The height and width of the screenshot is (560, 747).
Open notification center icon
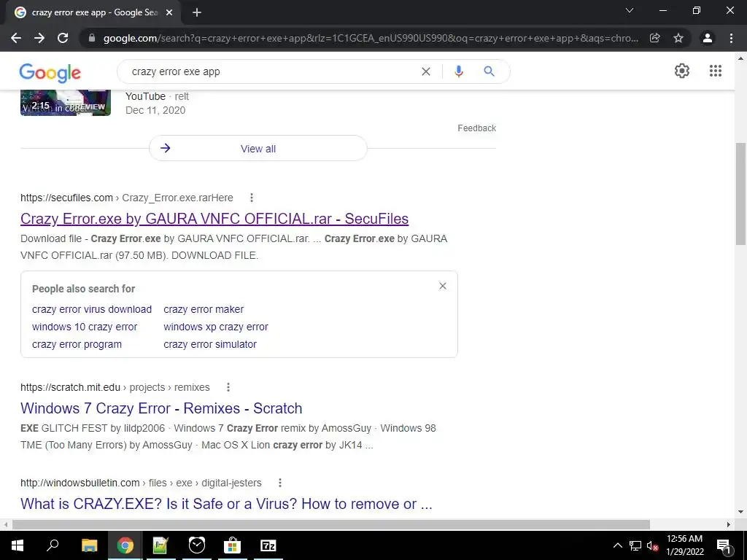point(724,545)
